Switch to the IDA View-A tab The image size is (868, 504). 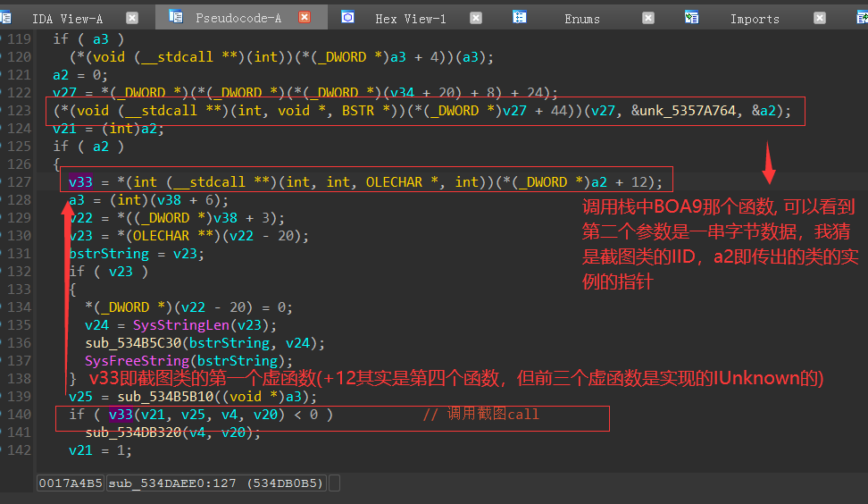pyautogui.click(x=67, y=19)
